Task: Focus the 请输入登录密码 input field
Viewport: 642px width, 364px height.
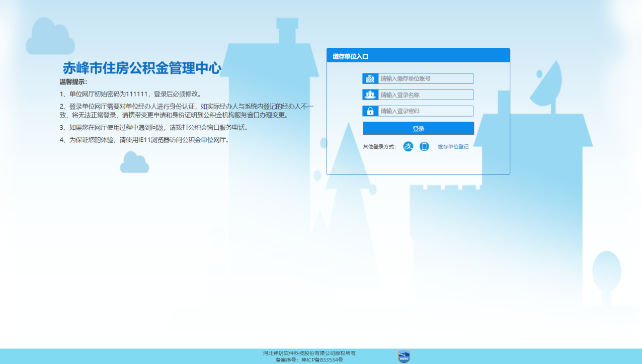Action: 426,111
